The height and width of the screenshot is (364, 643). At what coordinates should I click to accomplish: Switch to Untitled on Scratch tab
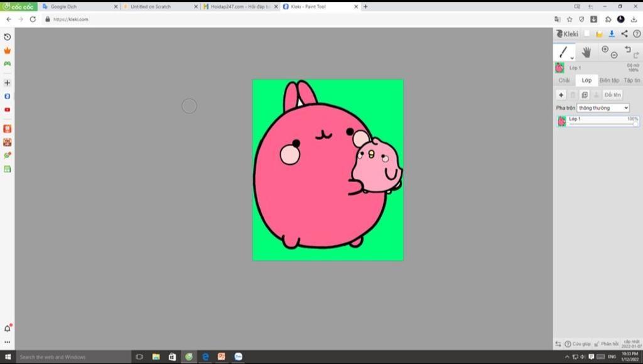point(160,6)
